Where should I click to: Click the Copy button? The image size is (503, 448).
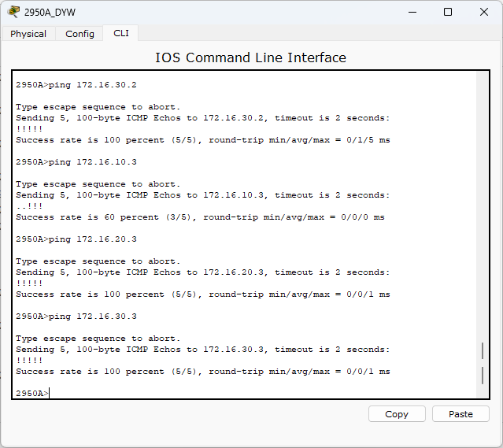pos(397,414)
